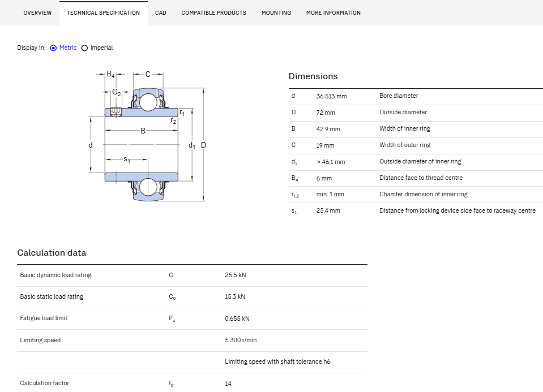Click the Calculation factor label
Screen dimensions: 543x392
tap(44, 383)
